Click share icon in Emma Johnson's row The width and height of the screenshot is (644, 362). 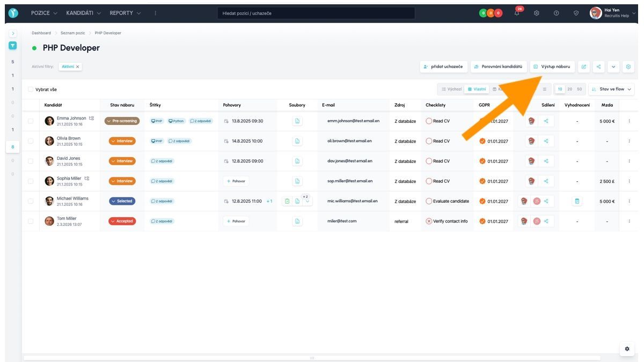click(x=546, y=121)
